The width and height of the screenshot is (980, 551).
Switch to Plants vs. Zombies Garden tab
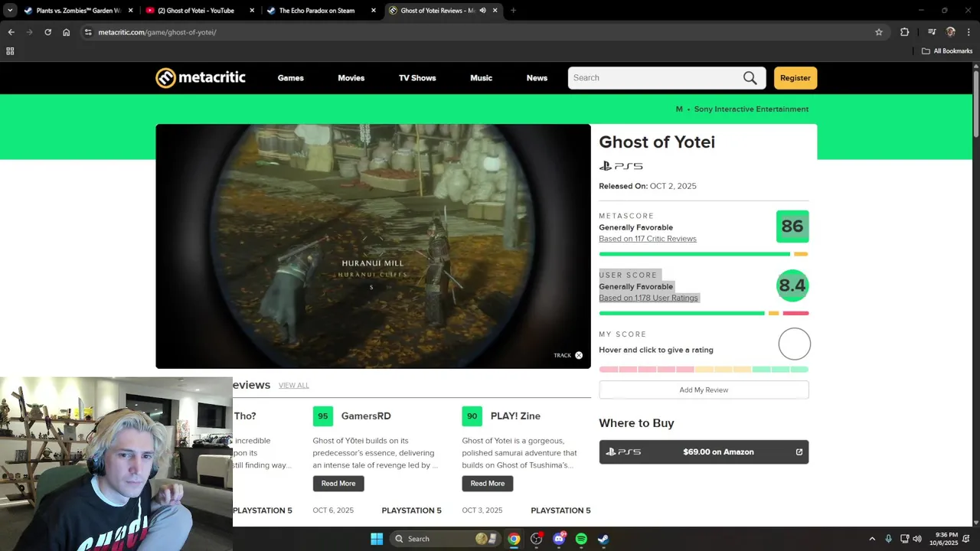pos(78,11)
